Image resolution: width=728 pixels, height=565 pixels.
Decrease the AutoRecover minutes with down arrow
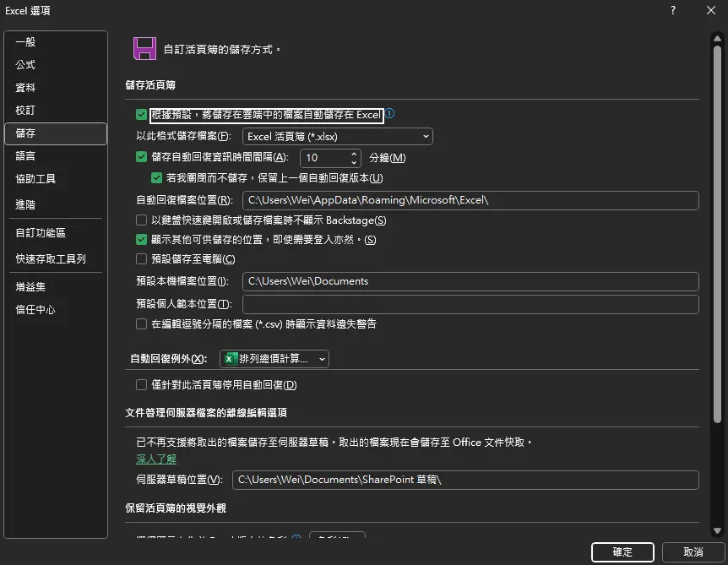354,162
